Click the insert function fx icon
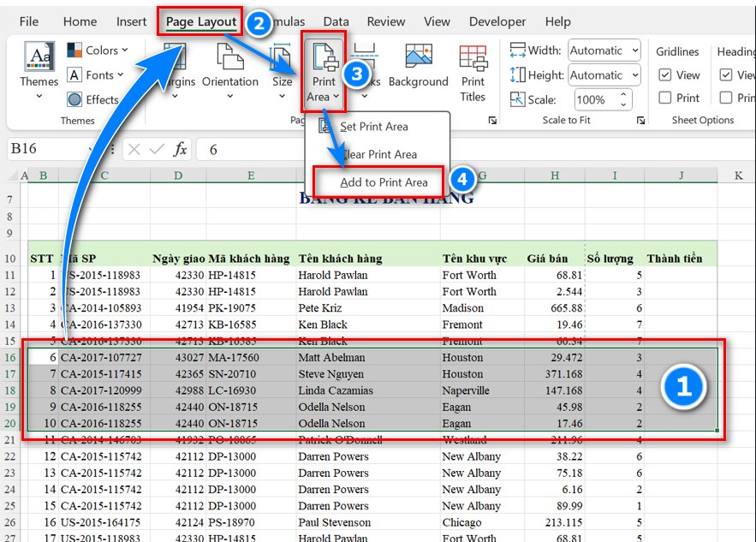 180,149
